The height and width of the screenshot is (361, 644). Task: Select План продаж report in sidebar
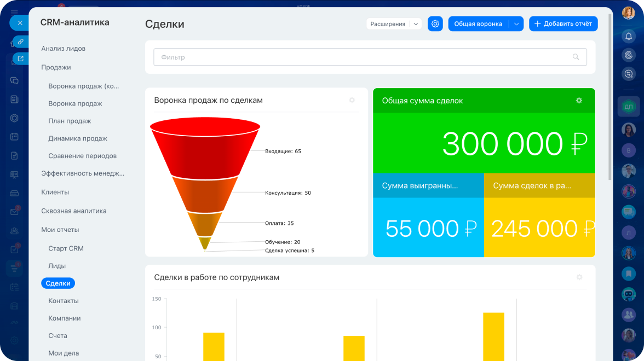[70, 121]
